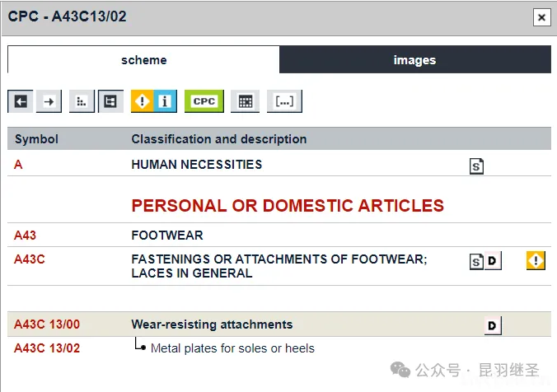Screen dimensions: 557x392
Task: Toggle the tree structure view icon
Action: 110,101
